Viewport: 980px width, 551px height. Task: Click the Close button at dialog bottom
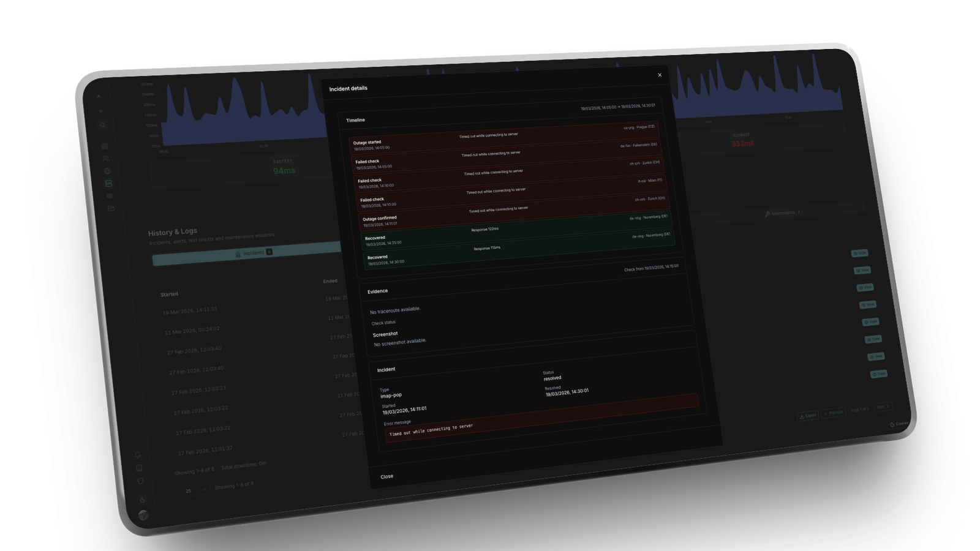click(x=386, y=476)
